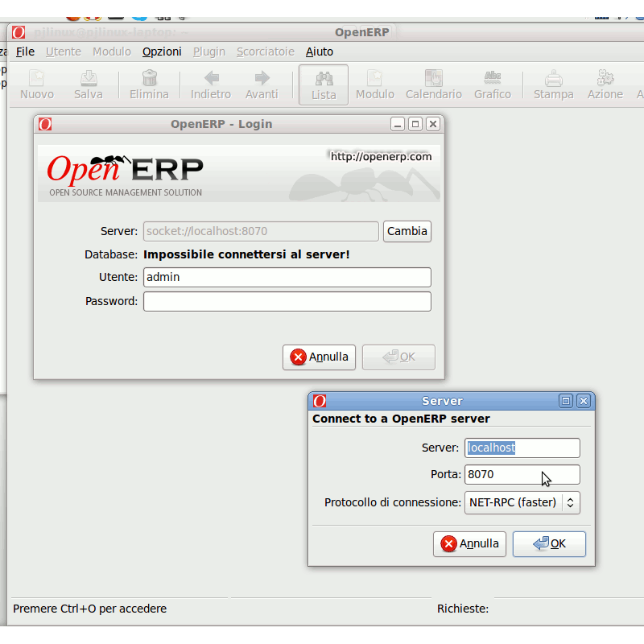
Task: Click the 'Connect to a OpenERP server' heading
Action: (x=401, y=419)
